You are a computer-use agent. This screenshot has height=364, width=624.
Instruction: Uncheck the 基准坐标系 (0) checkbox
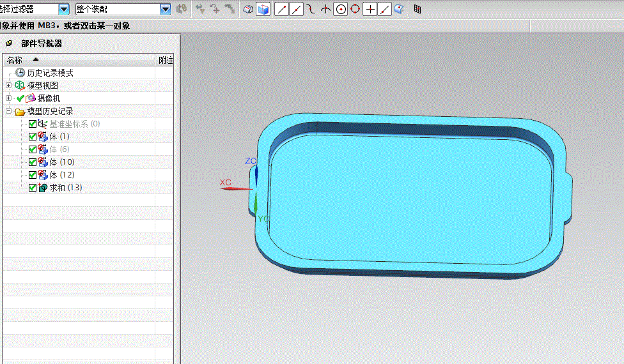[x=33, y=124]
